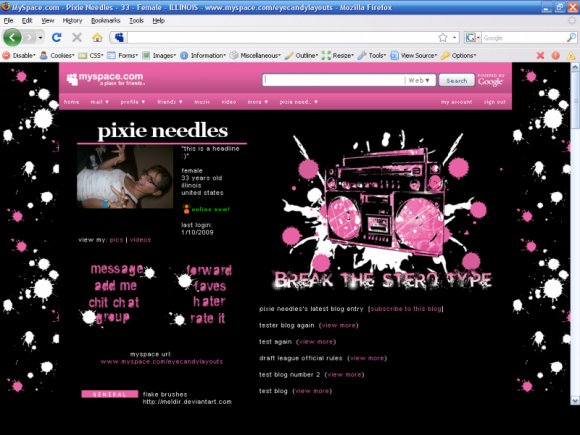Open the File menu
This screenshot has height=435, width=580.
(9, 21)
